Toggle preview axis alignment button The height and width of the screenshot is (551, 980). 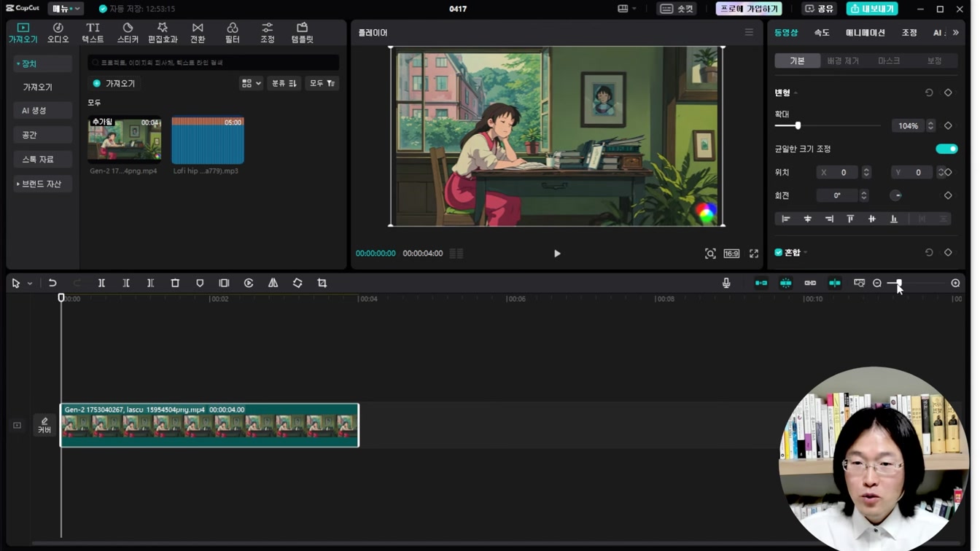tap(835, 283)
